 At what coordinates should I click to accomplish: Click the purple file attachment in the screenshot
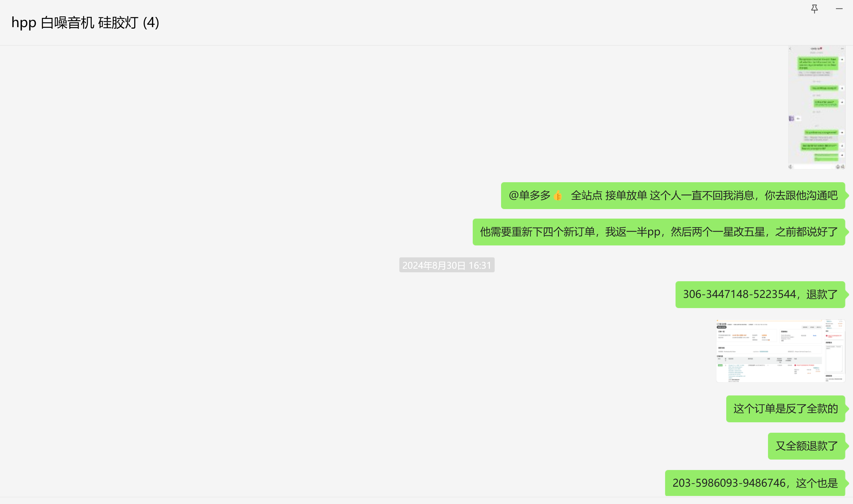pos(792,118)
